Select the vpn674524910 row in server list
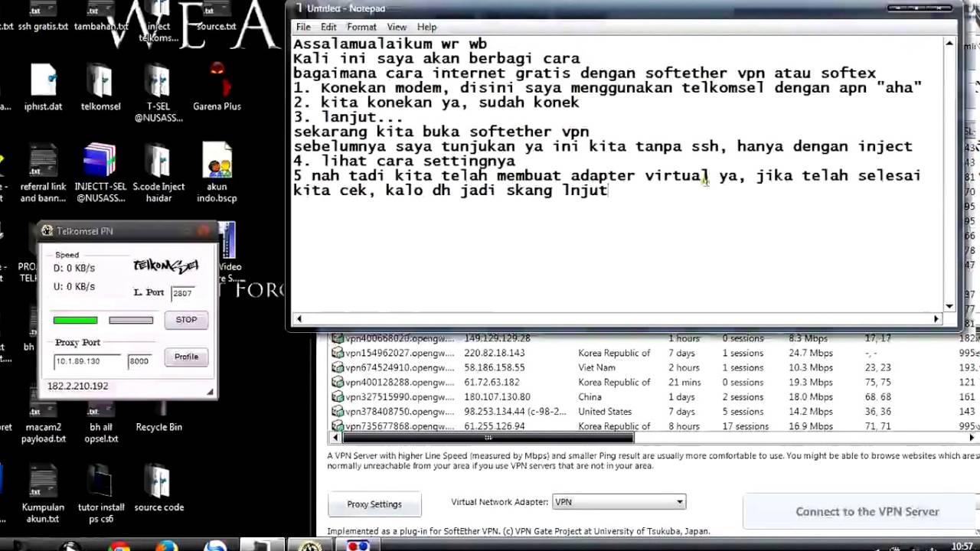This screenshot has height=551, width=980. (655, 367)
